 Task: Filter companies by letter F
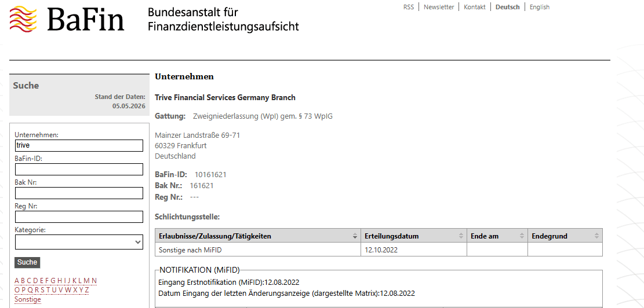[x=47, y=281]
